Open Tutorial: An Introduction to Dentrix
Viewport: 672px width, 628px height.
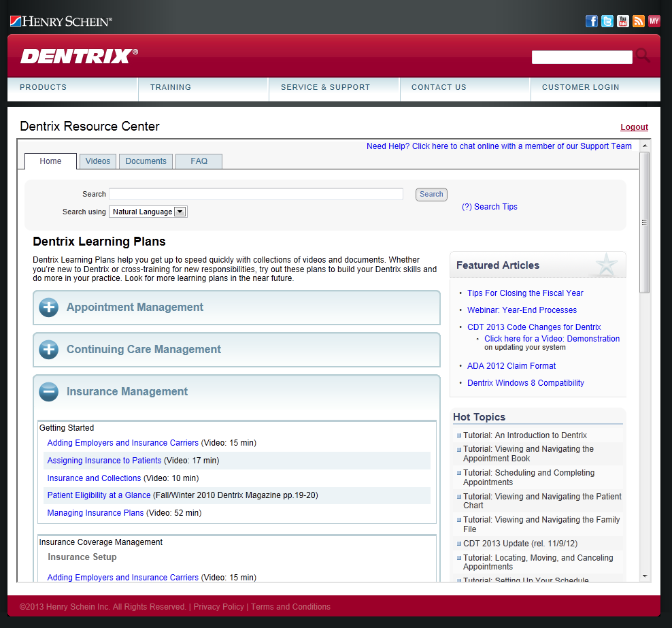pos(525,435)
